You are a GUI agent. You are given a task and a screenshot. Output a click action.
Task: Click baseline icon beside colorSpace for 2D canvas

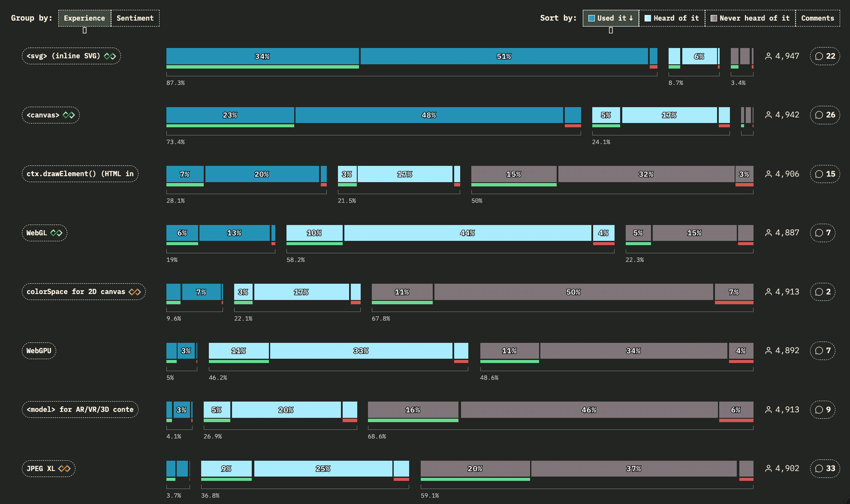[135, 292]
